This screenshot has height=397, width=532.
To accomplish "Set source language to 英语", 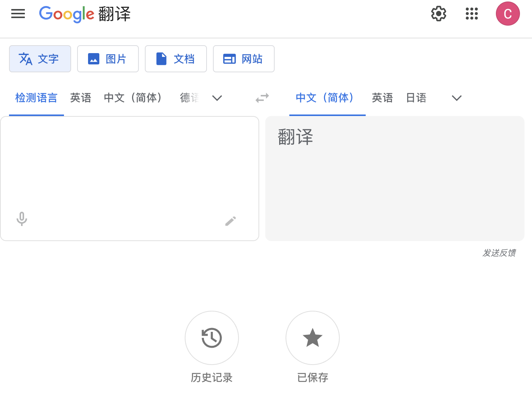I will pyautogui.click(x=81, y=98).
